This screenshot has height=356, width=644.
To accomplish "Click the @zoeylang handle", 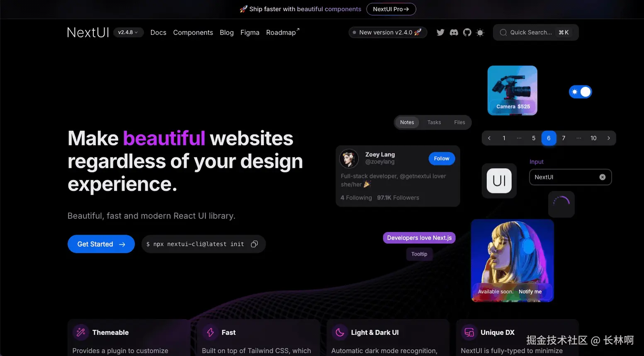I will click(x=380, y=162).
